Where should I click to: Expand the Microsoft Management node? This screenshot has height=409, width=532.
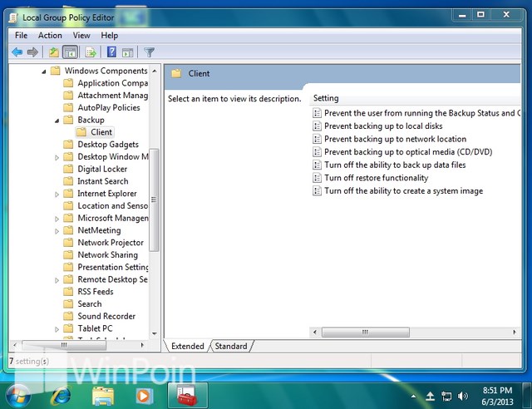point(57,219)
